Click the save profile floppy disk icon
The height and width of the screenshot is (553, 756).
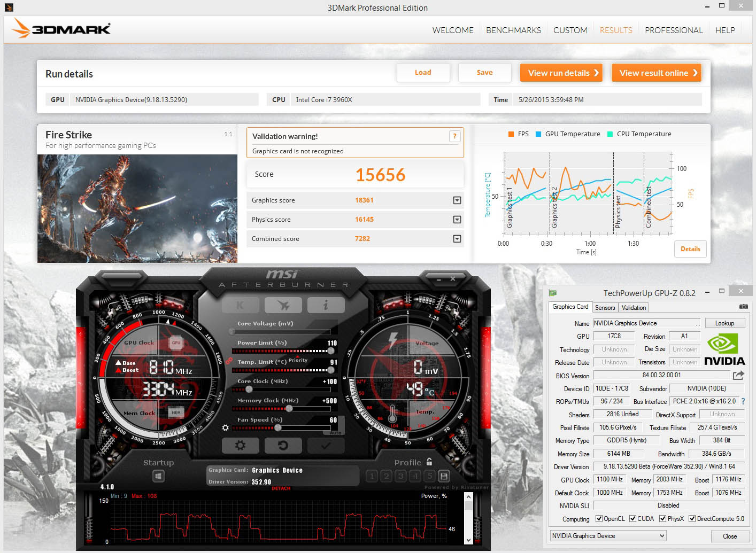pos(444,476)
